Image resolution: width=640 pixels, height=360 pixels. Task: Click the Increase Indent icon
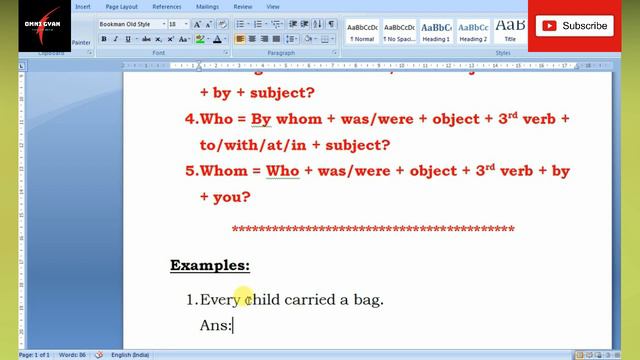304,24
